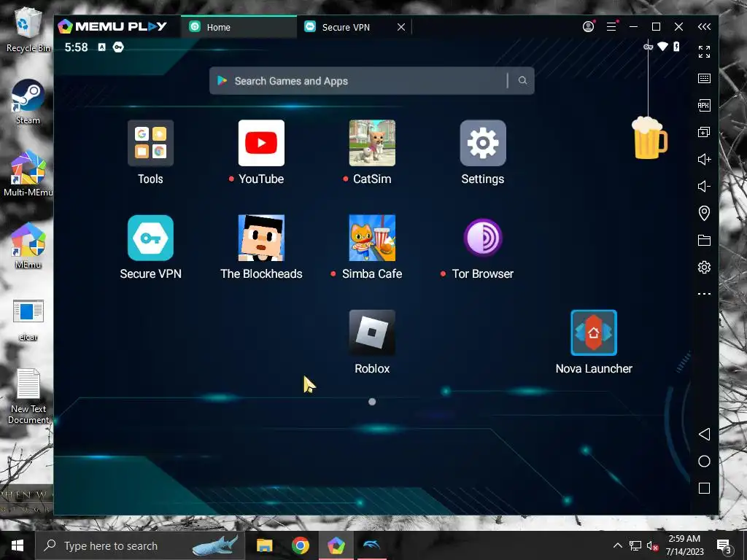
Task: Click the home screen page indicator dot
Action: pos(372,402)
